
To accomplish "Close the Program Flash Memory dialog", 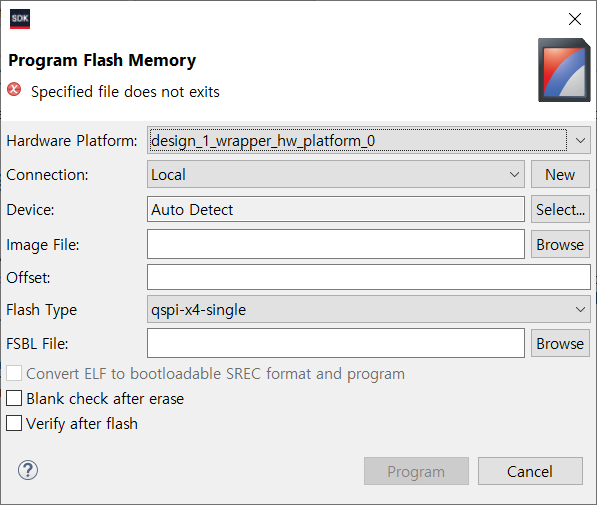I will click(575, 19).
